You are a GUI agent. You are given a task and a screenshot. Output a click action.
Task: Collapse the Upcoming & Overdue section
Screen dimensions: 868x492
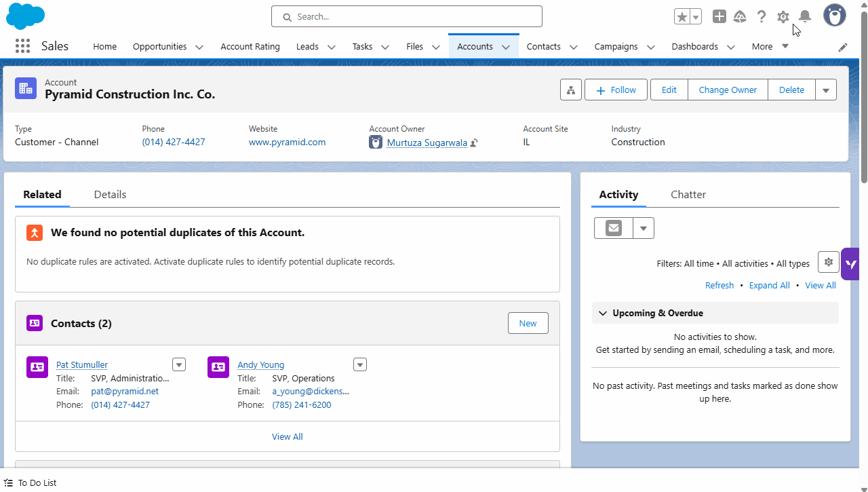tap(603, 313)
